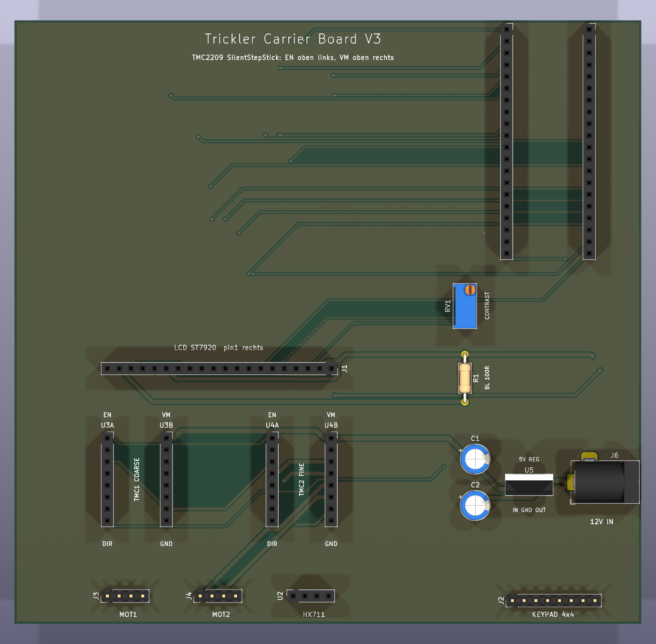This screenshot has width=656, height=644.
Task: Select the 5V REG label
Action: point(529,459)
